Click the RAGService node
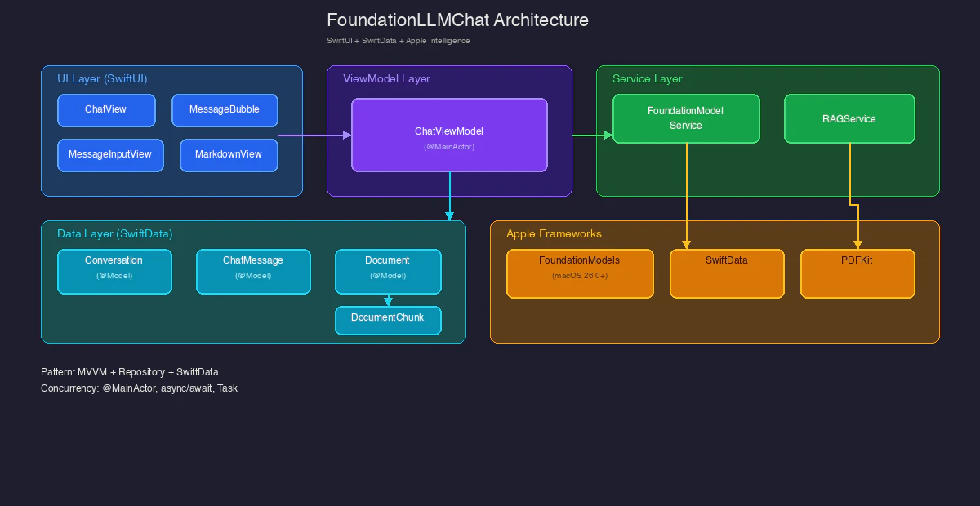Screen dimensions: 980x506 pyautogui.click(x=849, y=118)
